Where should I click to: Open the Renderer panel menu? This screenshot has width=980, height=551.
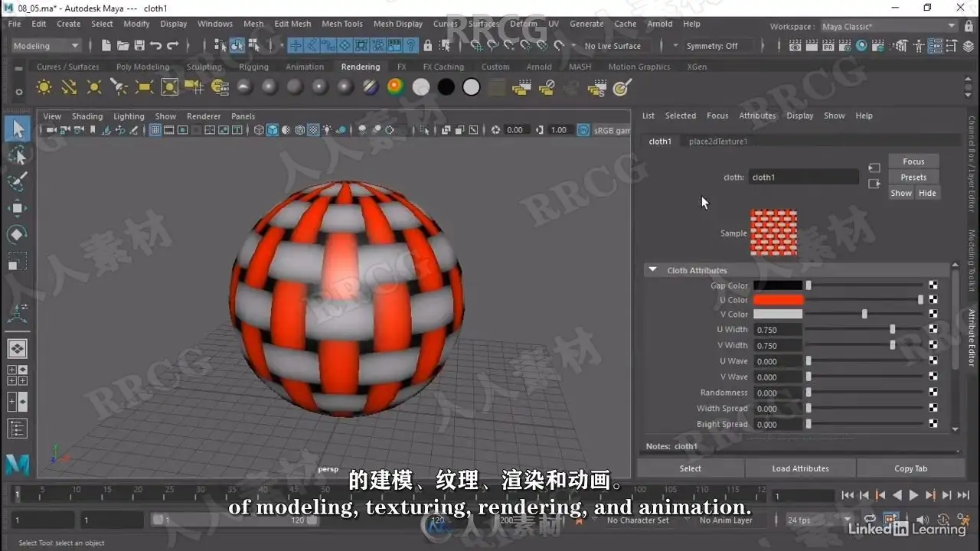tap(204, 116)
